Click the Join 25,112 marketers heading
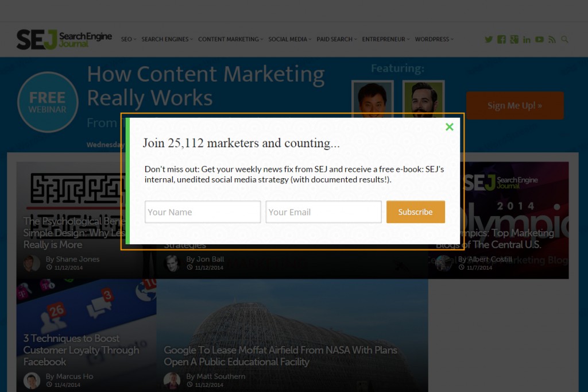The width and height of the screenshot is (588, 392). 241,143
